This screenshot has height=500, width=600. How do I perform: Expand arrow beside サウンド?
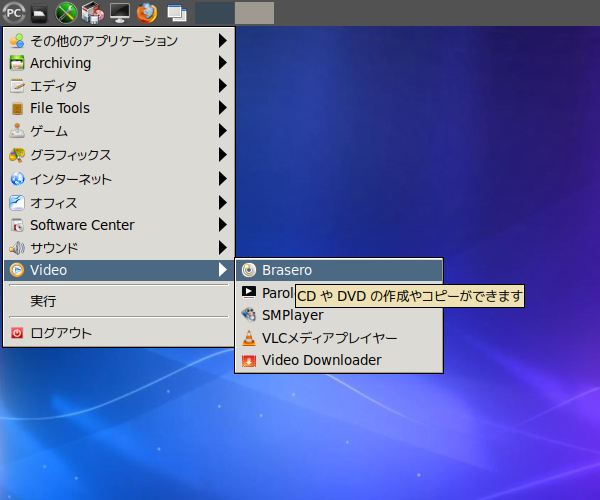click(x=223, y=248)
